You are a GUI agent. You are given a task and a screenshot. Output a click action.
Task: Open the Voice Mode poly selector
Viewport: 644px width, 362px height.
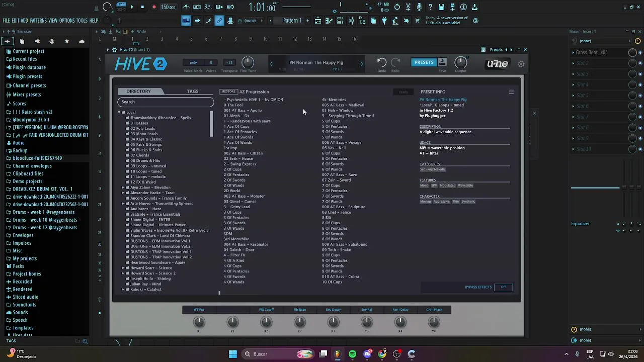point(193,62)
